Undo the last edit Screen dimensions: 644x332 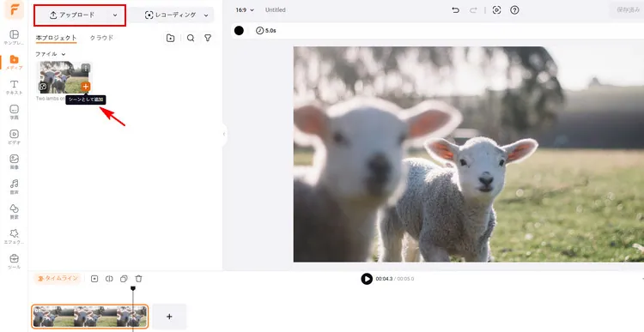click(x=455, y=10)
